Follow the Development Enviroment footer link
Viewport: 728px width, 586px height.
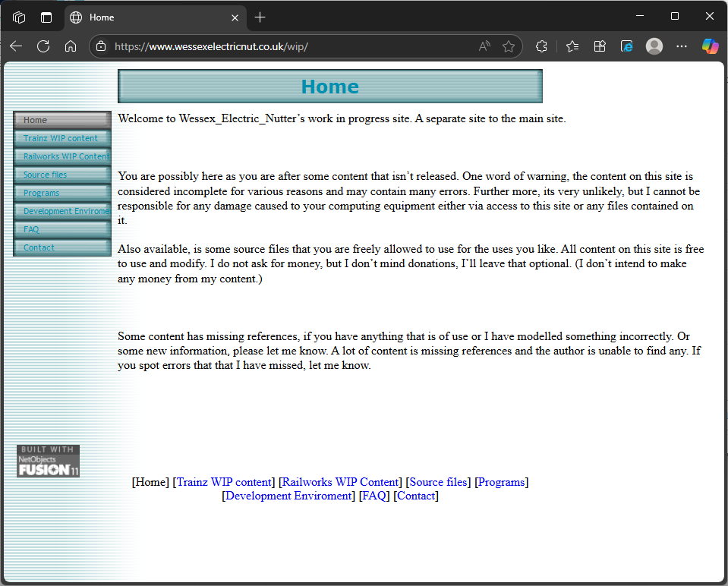click(288, 496)
